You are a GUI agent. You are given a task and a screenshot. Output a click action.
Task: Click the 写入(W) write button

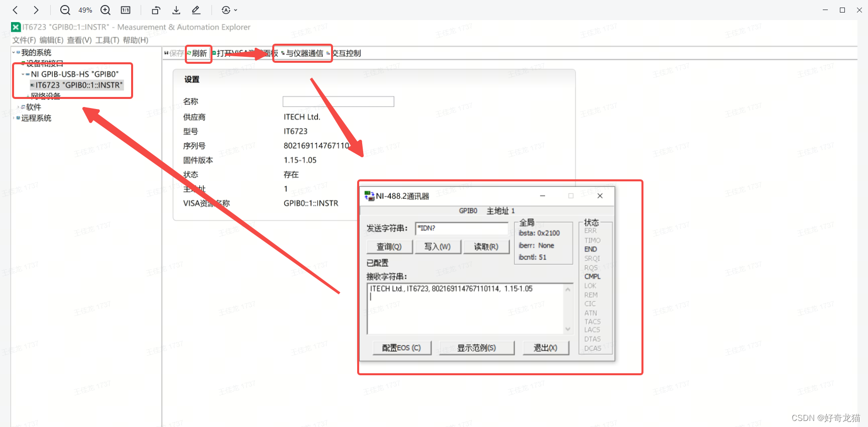tap(438, 247)
